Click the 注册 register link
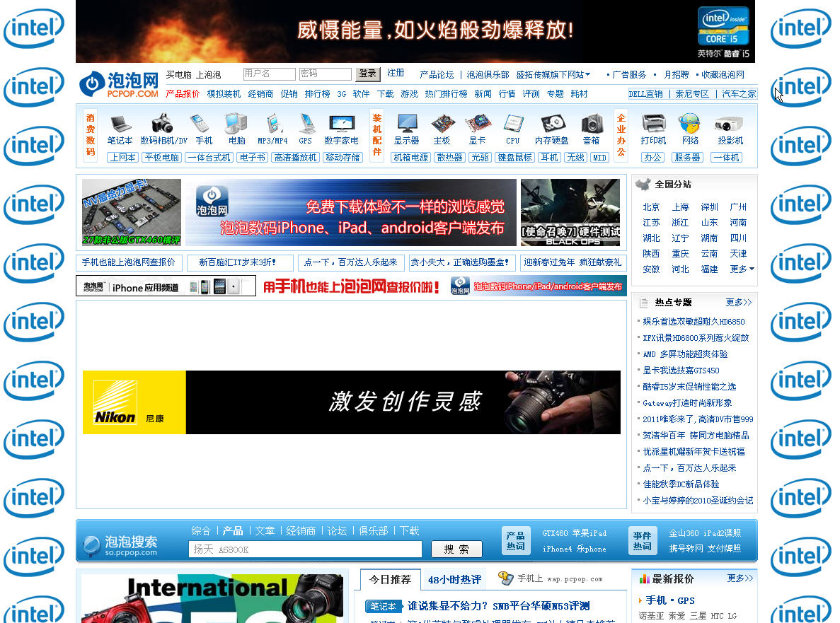840x623 pixels. tap(396, 74)
